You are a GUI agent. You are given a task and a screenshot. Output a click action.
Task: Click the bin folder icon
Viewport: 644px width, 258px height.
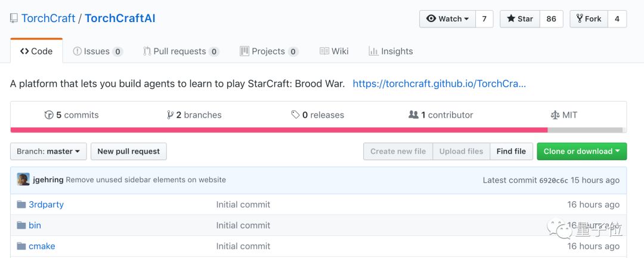click(x=21, y=225)
